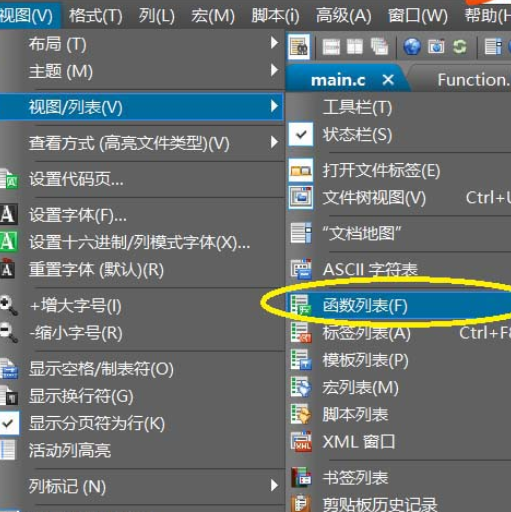Click the 活动列高亮 column icon
The height and width of the screenshot is (512, 511).
coord(8,450)
